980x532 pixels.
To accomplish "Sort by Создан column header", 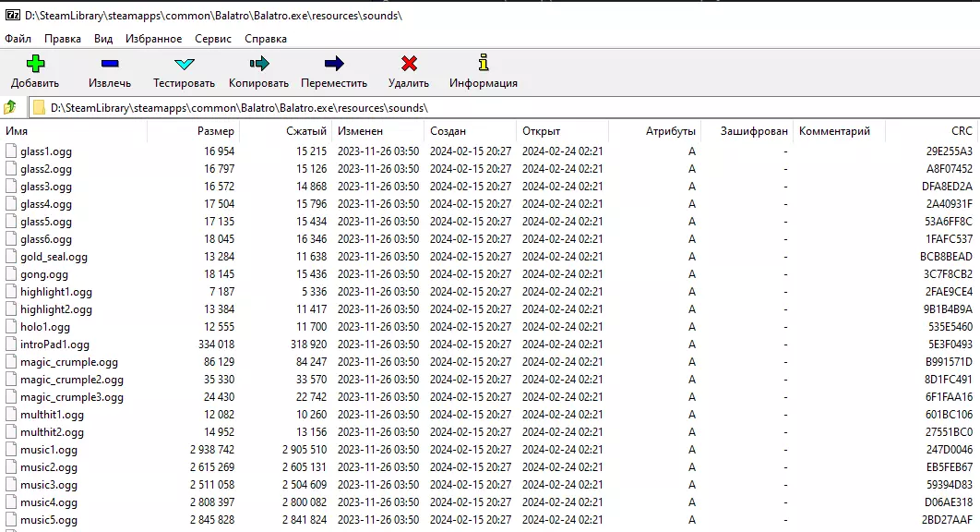I will point(470,131).
